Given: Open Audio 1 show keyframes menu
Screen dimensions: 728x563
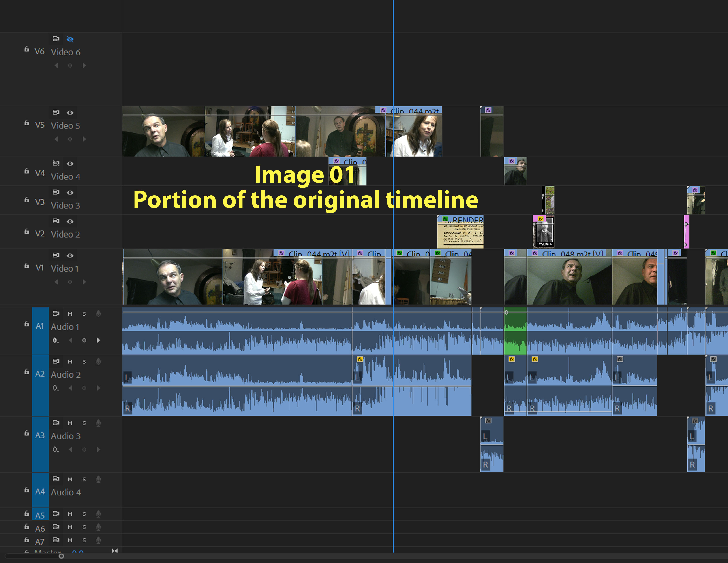Looking at the screenshot, I should point(56,340).
